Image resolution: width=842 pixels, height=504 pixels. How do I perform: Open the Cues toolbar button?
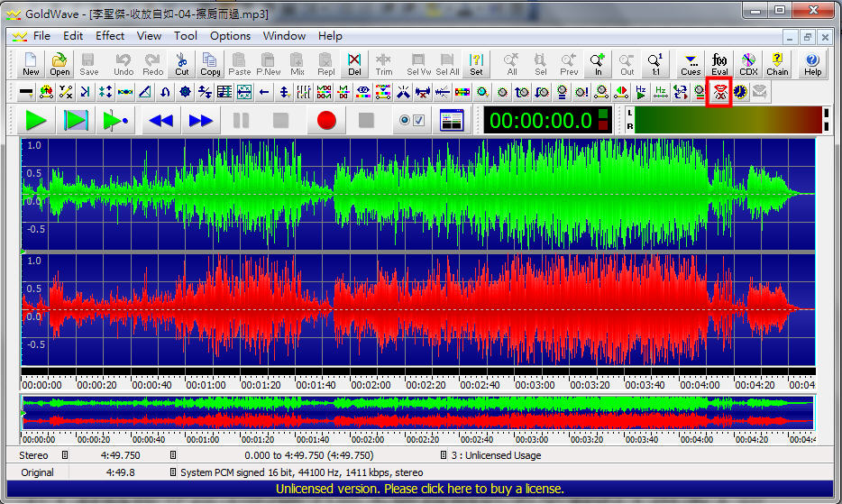(691, 64)
